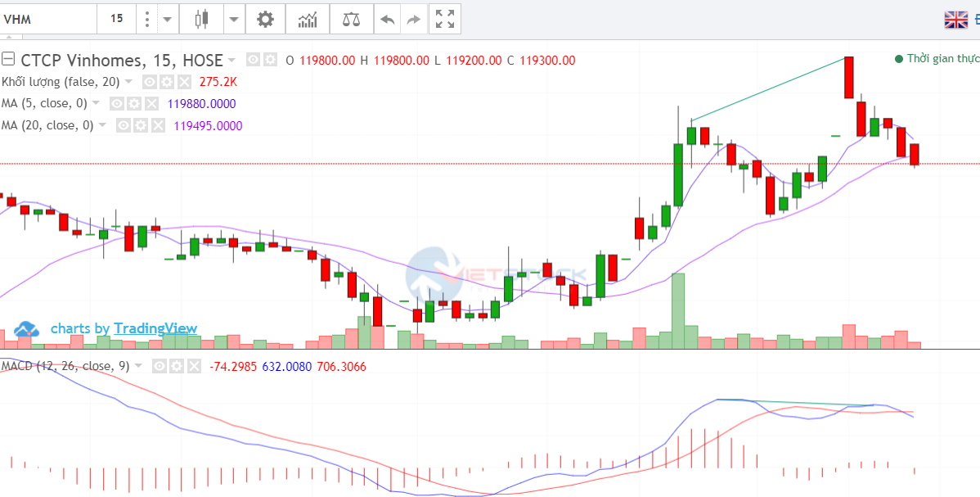This screenshot has height=497, width=980.
Task: Open the MACD indicator settings gear
Action: coord(178,366)
